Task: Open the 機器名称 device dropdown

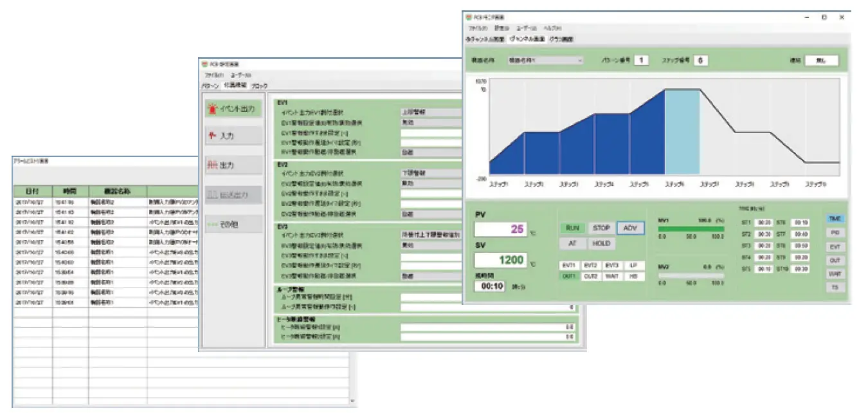Action: 545,60
